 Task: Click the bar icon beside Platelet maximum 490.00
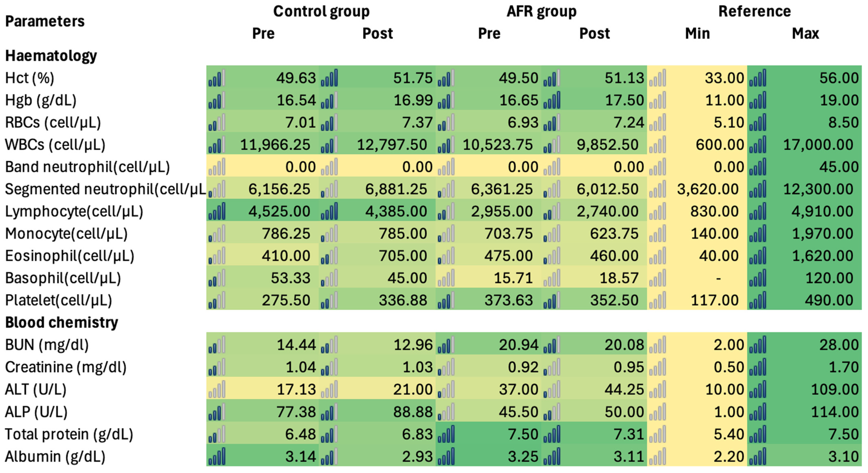point(758,301)
